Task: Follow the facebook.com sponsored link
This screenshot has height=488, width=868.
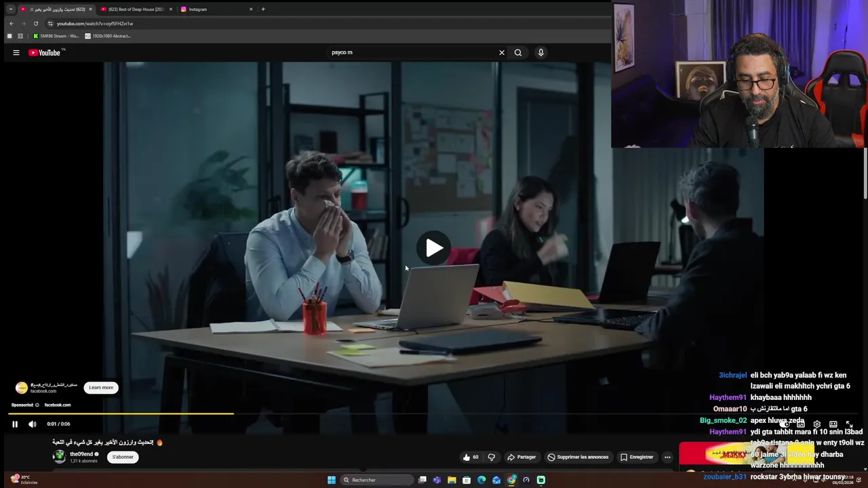Action: click(58, 405)
